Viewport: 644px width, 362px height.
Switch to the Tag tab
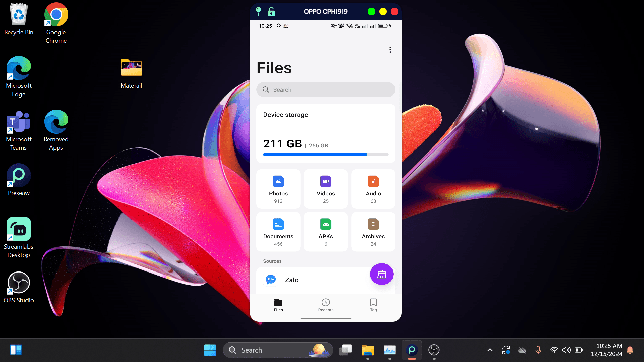click(x=373, y=305)
